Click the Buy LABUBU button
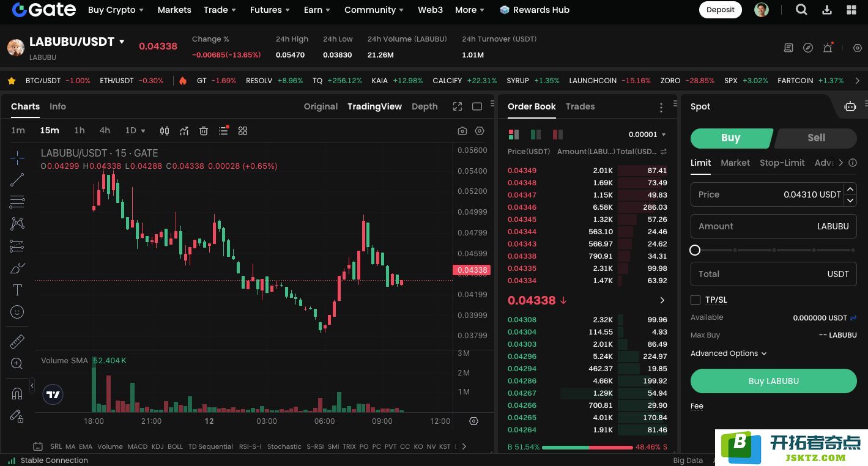This screenshot has width=868, height=466. [x=774, y=381]
